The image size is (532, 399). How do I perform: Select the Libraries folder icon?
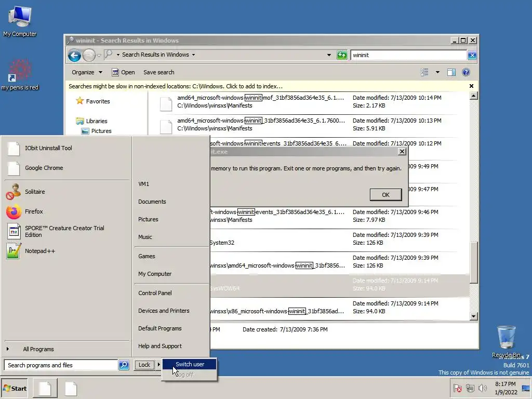pyautogui.click(x=79, y=121)
